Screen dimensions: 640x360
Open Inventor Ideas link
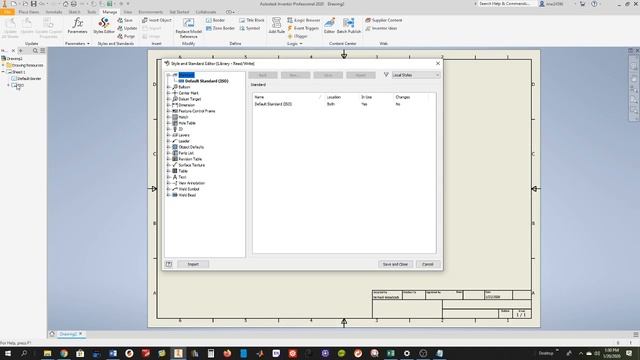point(381,28)
